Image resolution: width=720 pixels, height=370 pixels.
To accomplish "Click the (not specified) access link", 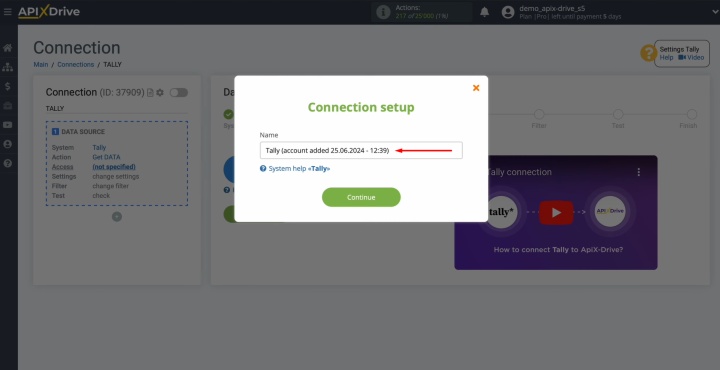I will coord(114,167).
